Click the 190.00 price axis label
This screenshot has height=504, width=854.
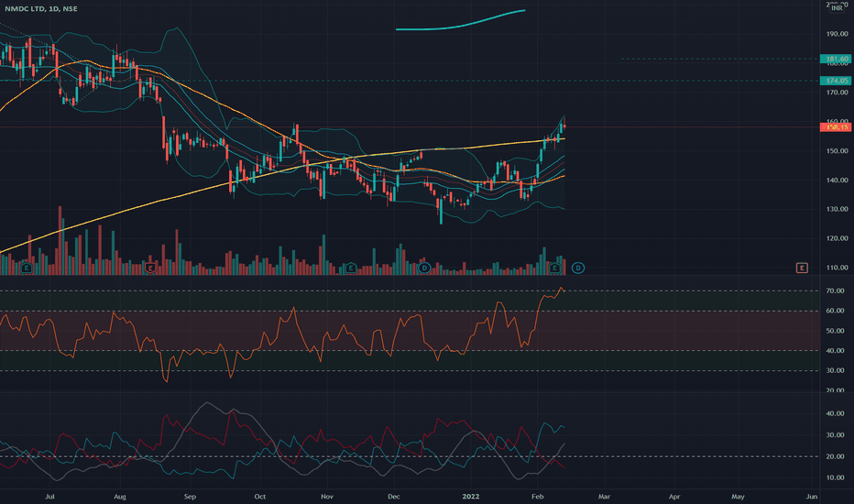[x=837, y=34]
